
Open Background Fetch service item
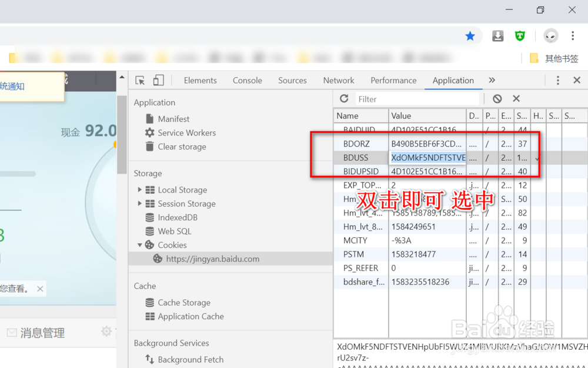tap(191, 359)
